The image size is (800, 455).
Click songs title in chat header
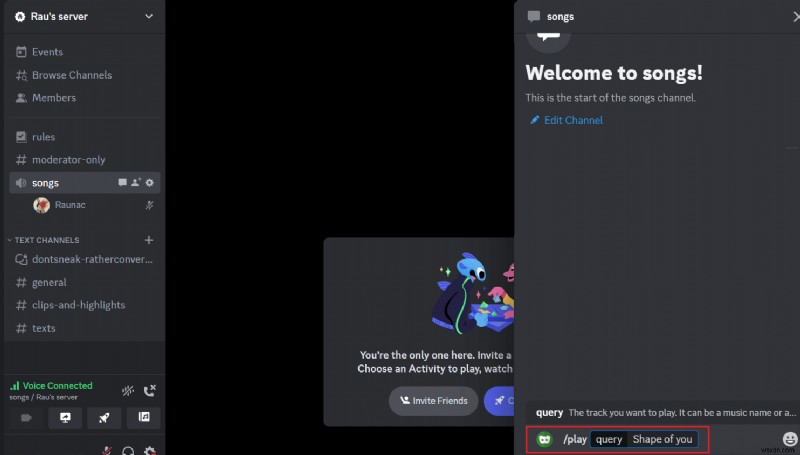click(560, 16)
